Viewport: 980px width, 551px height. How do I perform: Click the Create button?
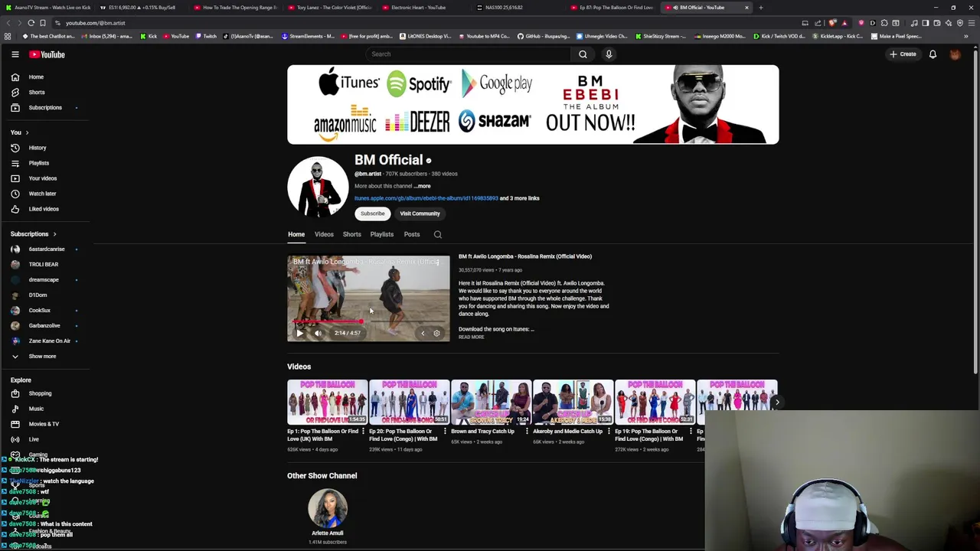coord(903,54)
